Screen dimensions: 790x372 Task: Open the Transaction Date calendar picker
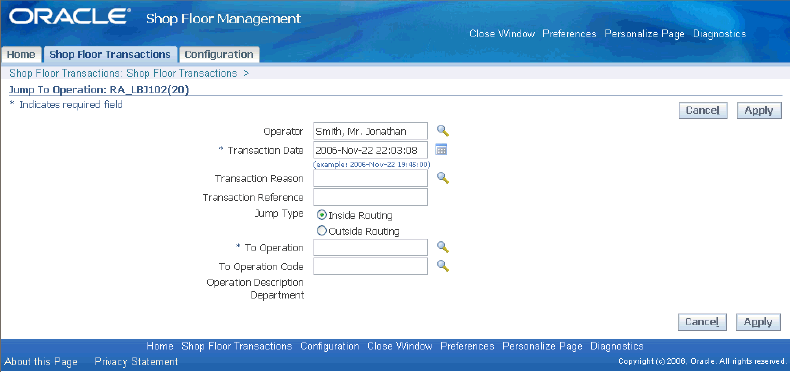(441, 149)
